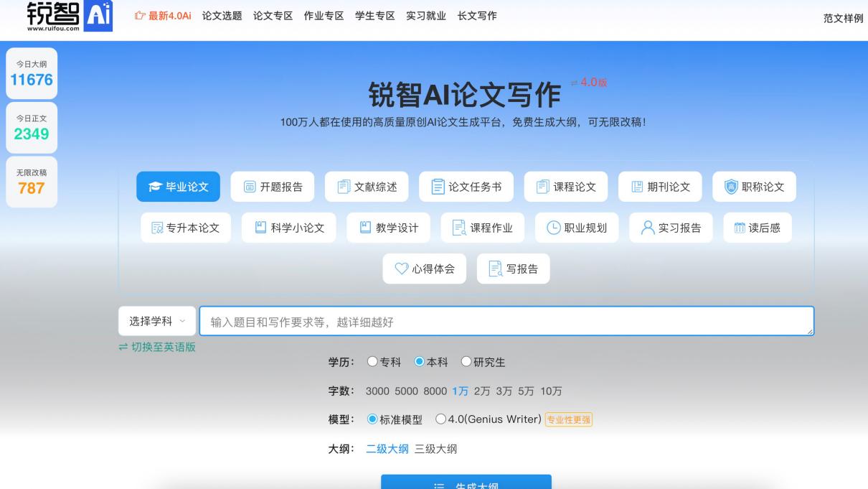Choose the 期刊论文 category button

coord(660,187)
